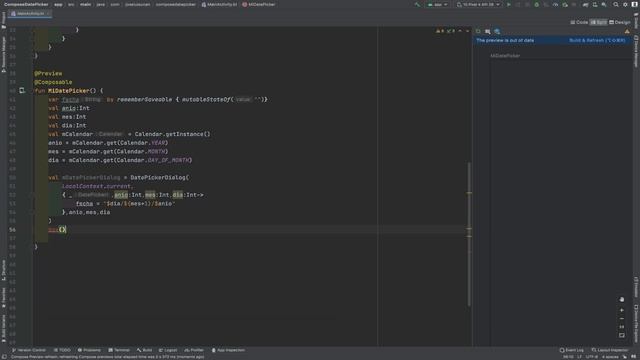Click the Debug app bug icon
Viewport: 640px width, 360px height.
coord(537,4)
